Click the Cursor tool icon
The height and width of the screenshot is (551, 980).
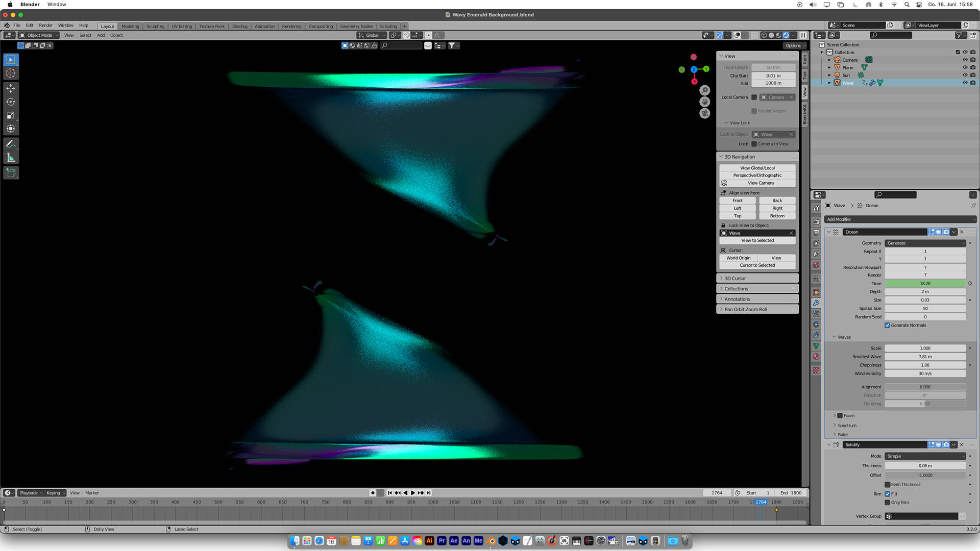coord(11,73)
